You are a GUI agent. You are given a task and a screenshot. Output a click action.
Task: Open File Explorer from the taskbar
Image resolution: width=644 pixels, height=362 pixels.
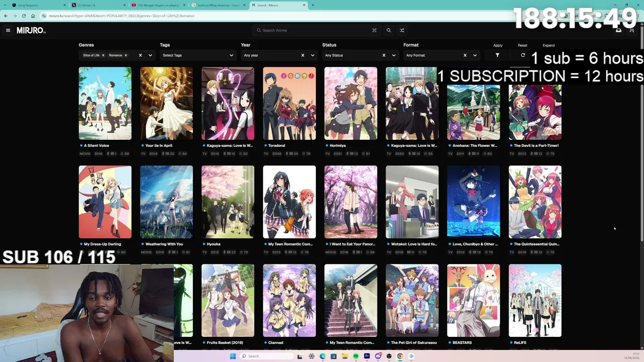click(x=345, y=356)
